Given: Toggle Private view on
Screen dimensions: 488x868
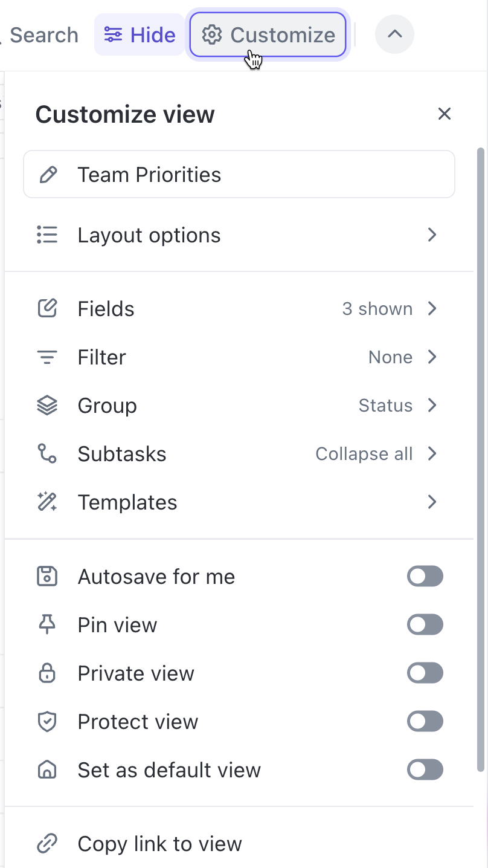Looking at the screenshot, I should click(425, 673).
